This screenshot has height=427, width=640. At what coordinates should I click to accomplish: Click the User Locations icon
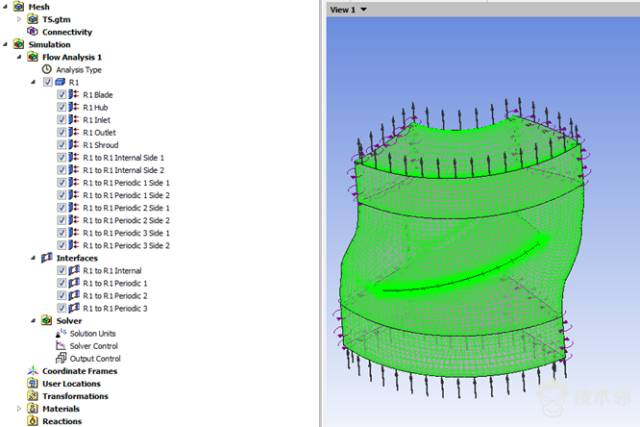pos(33,383)
